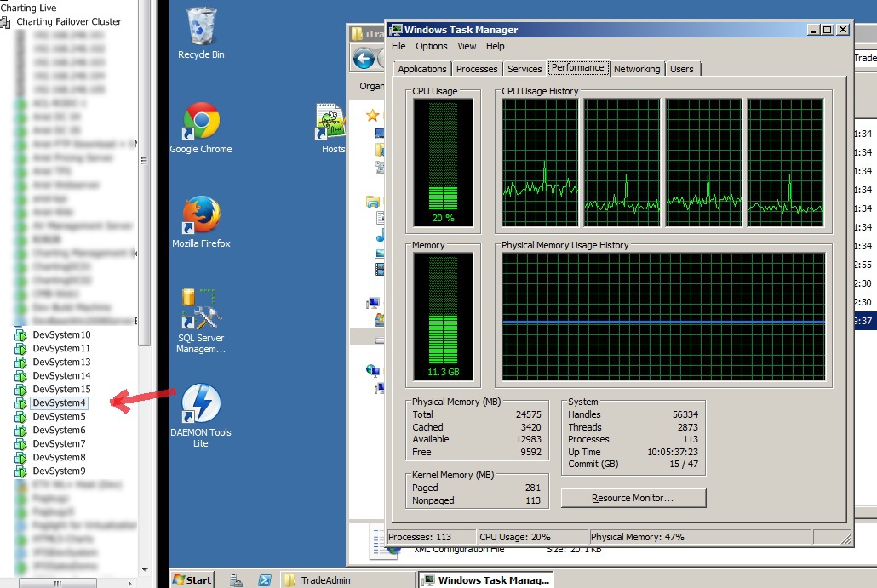877x588 pixels.
Task: Switch to the Users tab
Action: (x=681, y=69)
